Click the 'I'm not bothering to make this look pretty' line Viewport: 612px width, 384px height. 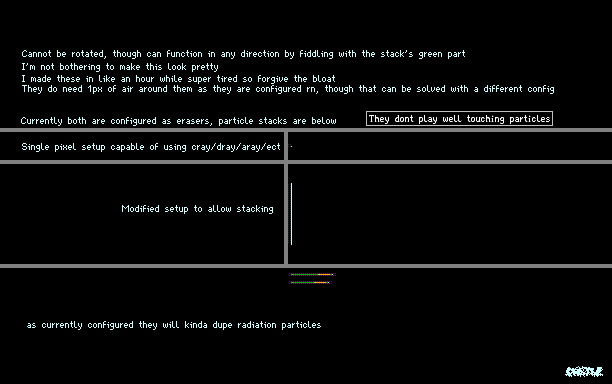tap(120, 67)
